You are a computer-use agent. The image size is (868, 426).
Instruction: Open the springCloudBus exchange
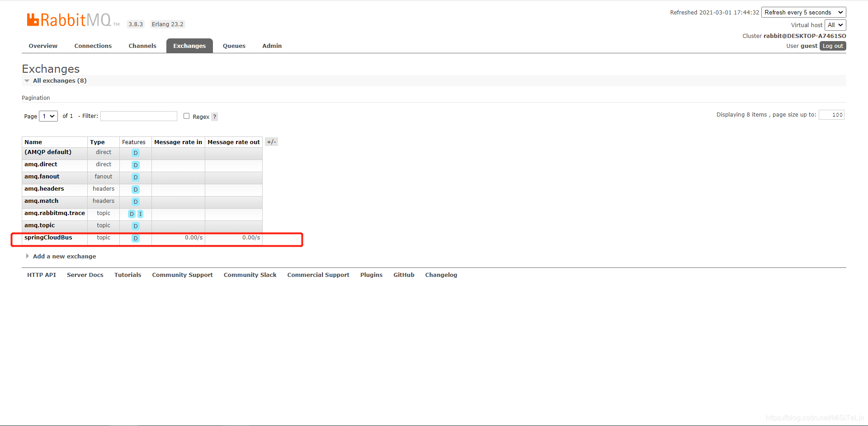click(48, 238)
